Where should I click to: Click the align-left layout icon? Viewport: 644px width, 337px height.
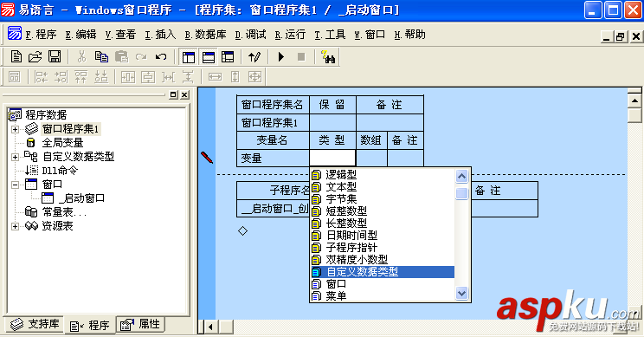pyautogui.click(x=41, y=77)
